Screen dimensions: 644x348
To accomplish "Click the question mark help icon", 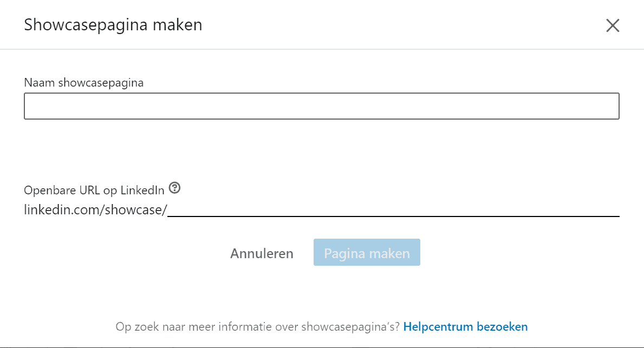I will pos(174,188).
